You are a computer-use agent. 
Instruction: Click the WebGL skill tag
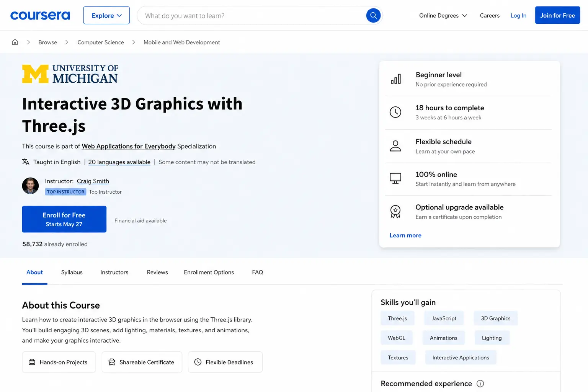[397, 338]
